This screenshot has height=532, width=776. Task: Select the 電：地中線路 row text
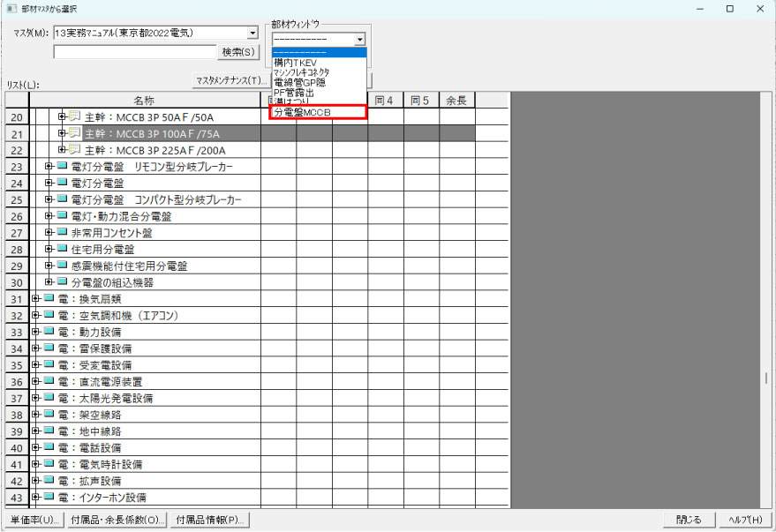click(89, 431)
